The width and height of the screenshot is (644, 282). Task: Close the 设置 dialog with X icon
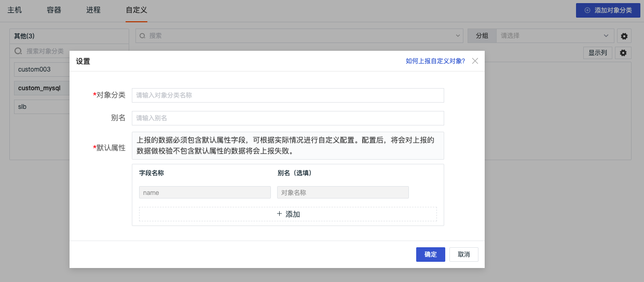(475, 61)
